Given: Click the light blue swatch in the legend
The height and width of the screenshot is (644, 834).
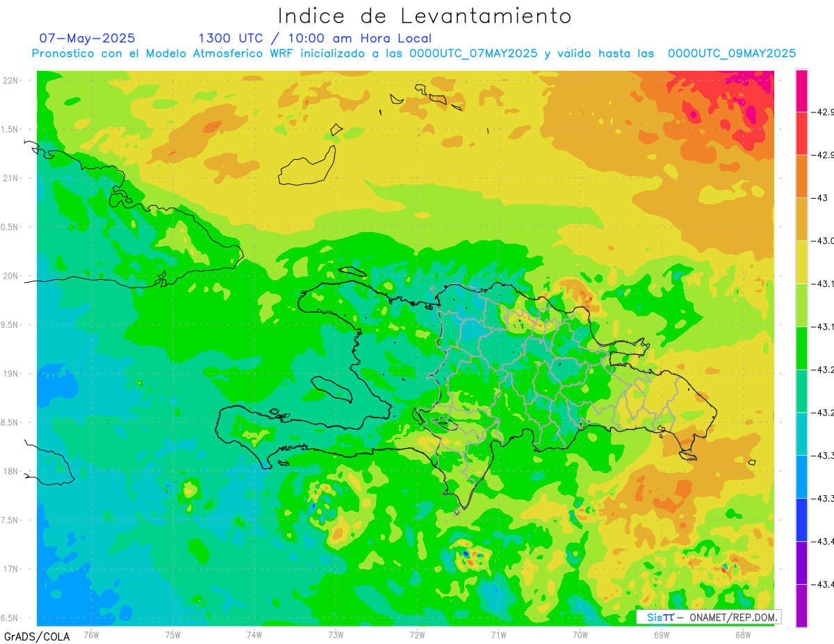Looking at the screenshot, I should (x=801, y=477).
